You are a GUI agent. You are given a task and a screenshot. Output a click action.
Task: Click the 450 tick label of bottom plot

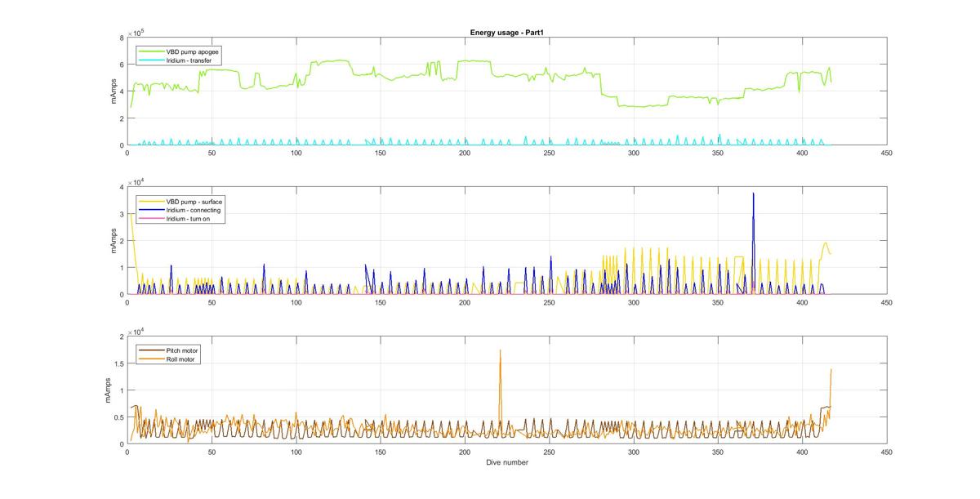(887, 452)
